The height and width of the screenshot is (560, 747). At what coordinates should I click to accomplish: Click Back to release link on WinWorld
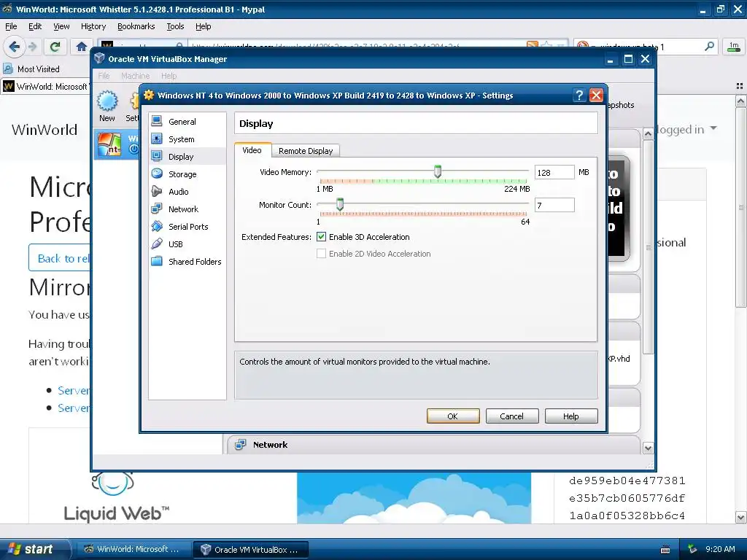click(60, 257)
